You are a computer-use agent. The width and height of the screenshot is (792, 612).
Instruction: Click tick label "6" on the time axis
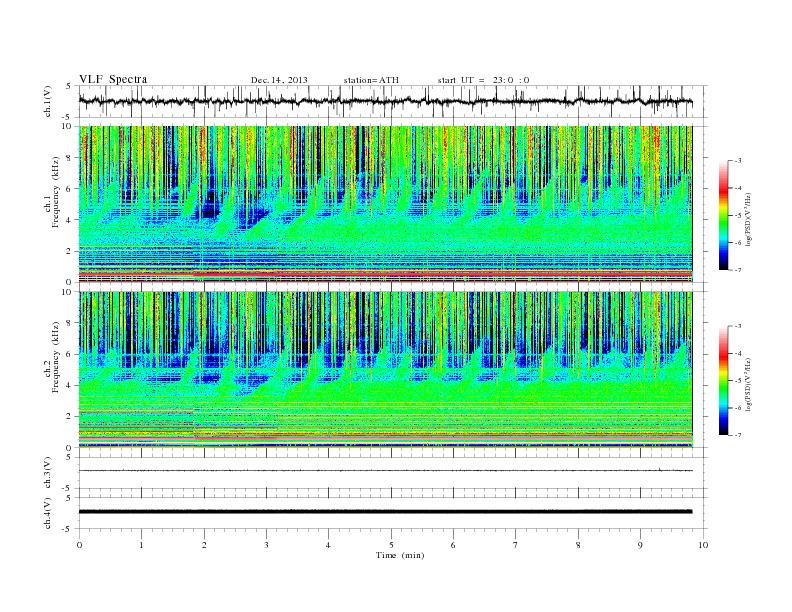453,545
